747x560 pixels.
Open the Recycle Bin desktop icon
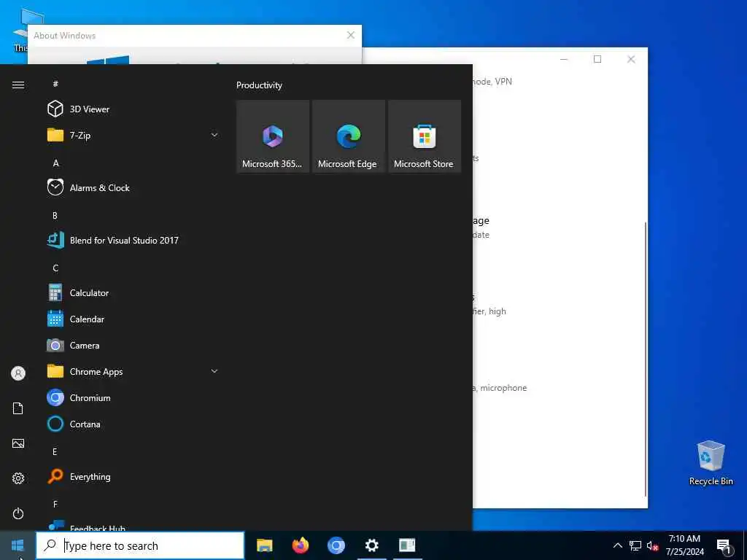711,463
